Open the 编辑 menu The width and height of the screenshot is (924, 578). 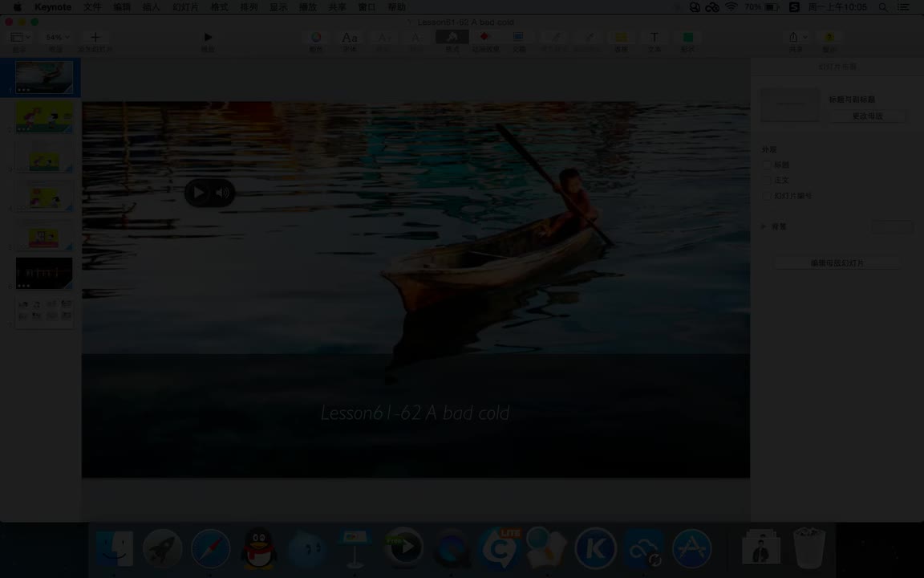pos(122,7)
